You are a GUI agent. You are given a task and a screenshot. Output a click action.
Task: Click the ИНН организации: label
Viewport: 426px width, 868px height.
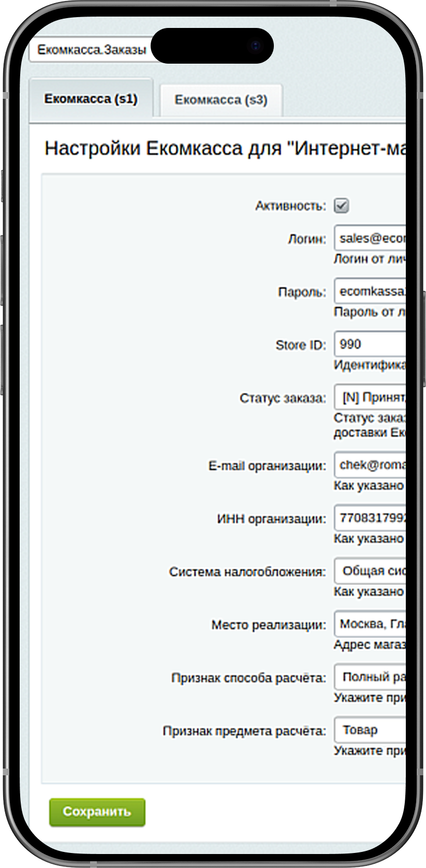(272, 519)
